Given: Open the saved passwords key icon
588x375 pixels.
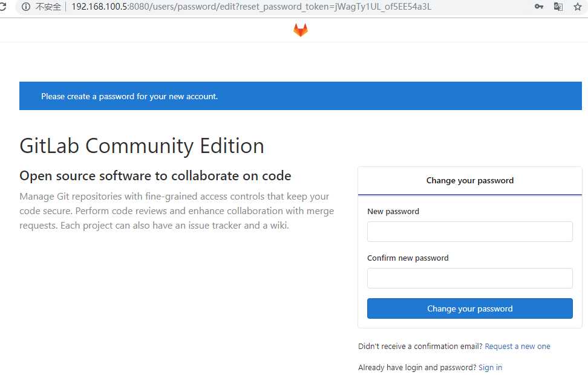Looking at the screenshot, I should [x=539, y=7].
